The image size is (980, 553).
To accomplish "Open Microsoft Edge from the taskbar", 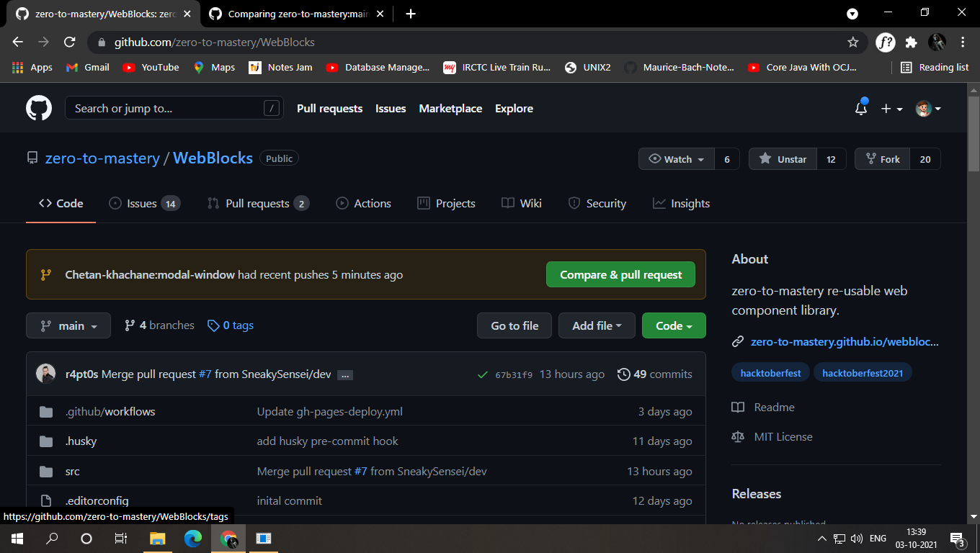I will pos(192,538).
